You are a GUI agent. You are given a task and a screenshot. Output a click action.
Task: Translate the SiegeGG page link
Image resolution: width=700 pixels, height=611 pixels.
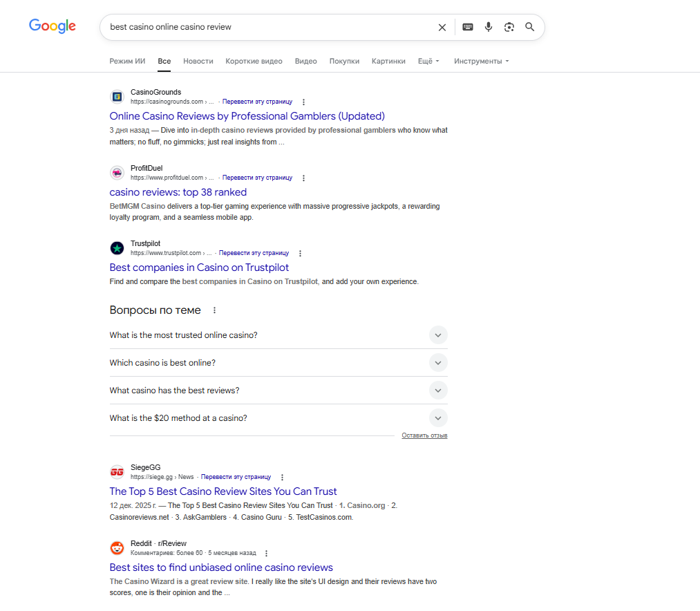(236, 477)
